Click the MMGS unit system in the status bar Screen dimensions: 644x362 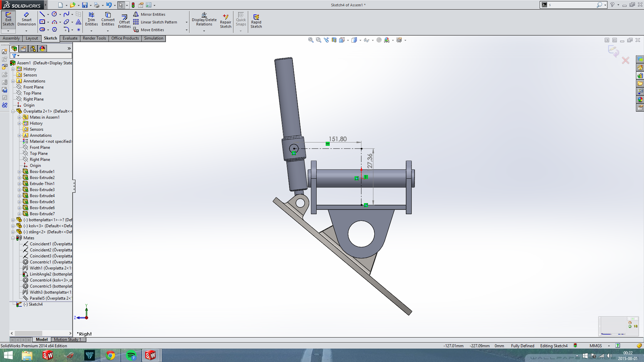tap(595, 346)
